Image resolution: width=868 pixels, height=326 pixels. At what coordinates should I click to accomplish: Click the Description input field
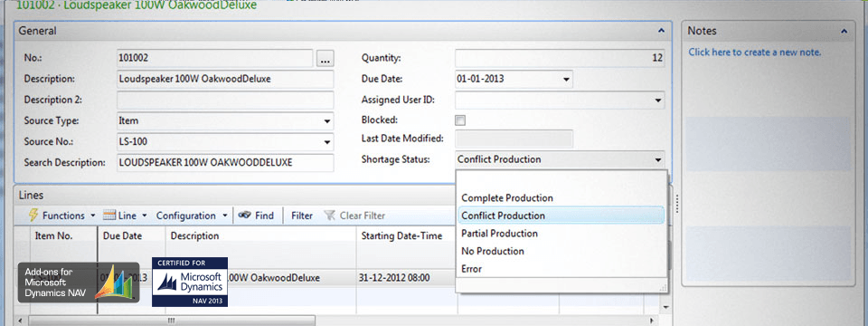pyautogui.click(x=225, y=79)
